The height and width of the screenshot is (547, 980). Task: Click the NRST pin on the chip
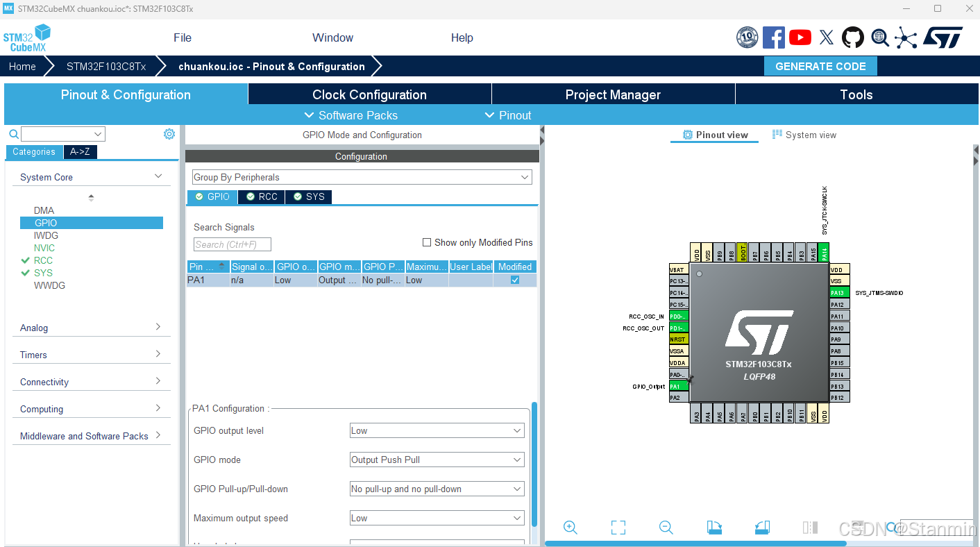pyautogui.click(x=679, y=339)
